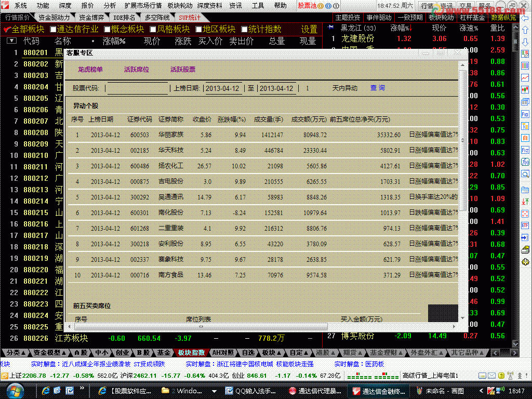Click the F10 info sidebar icon
Image resolution: width=532 pixels, height=399 pixels.
pyautogui.click(x=525, y=114)
